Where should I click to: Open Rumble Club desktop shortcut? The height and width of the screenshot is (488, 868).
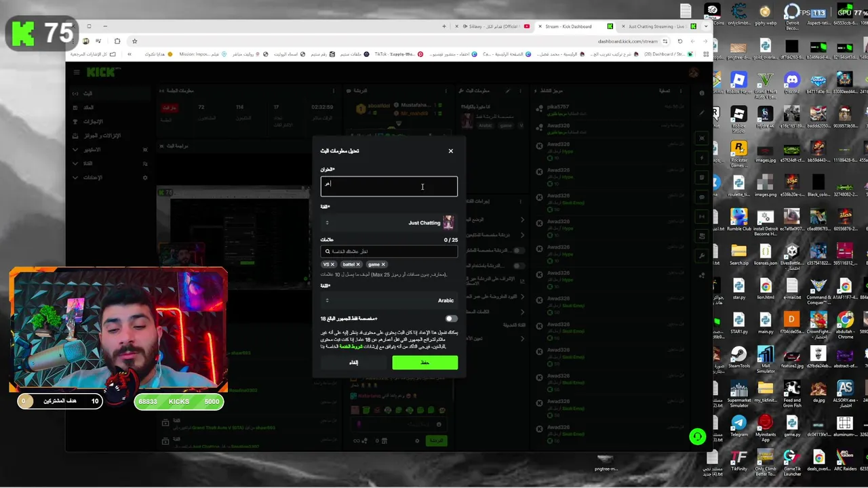pos(739,220)
